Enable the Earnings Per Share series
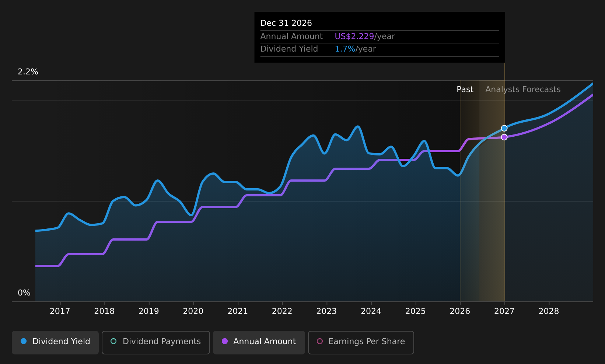This screenshot has width=605, height=364. (x=361, y=342)
